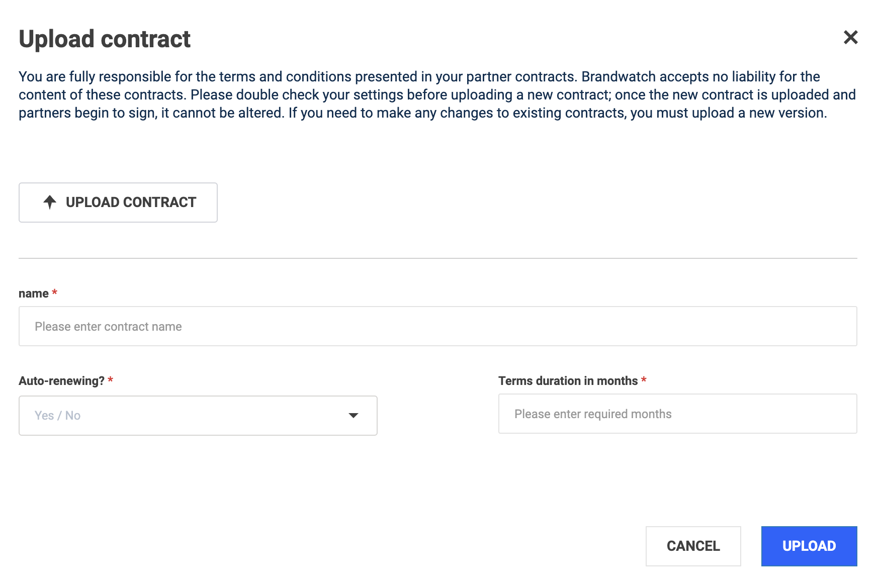
Task: Click the red asterisk beside Terms duration
Action: click(644, 379)
